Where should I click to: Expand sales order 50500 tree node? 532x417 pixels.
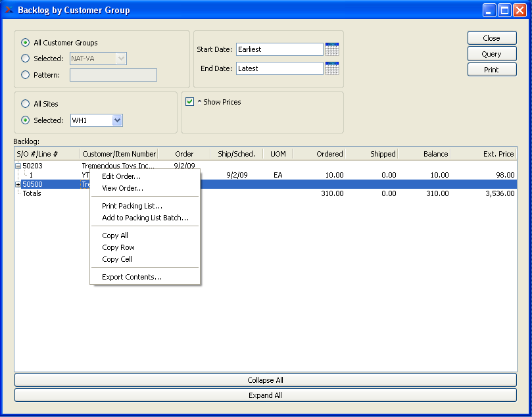tap(18, 185)
